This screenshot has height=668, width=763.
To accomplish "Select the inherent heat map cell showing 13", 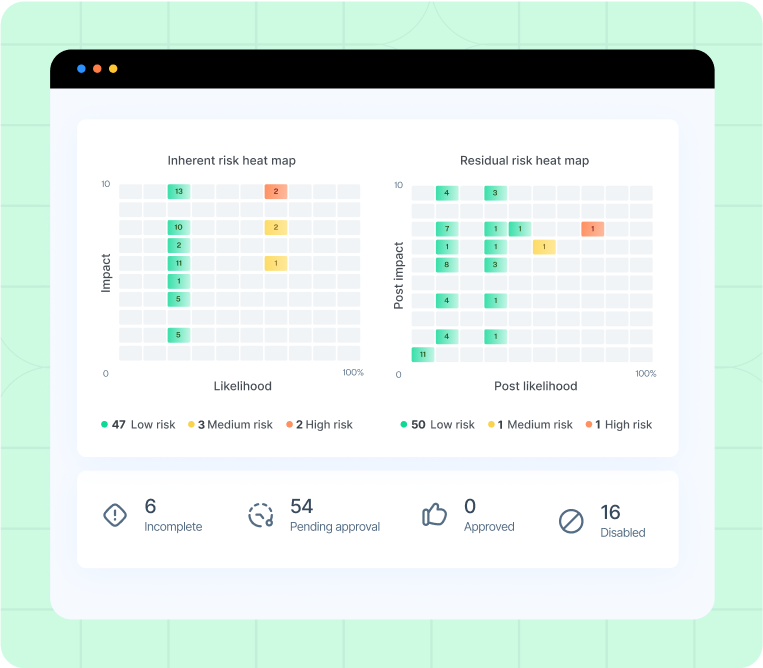I will click(179, 191).
